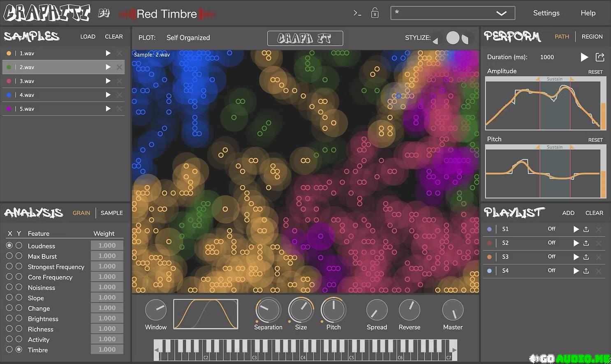Screen dimensions: 611x364
Task: Play the S1 playlist entry
Action: click(576, 229)
